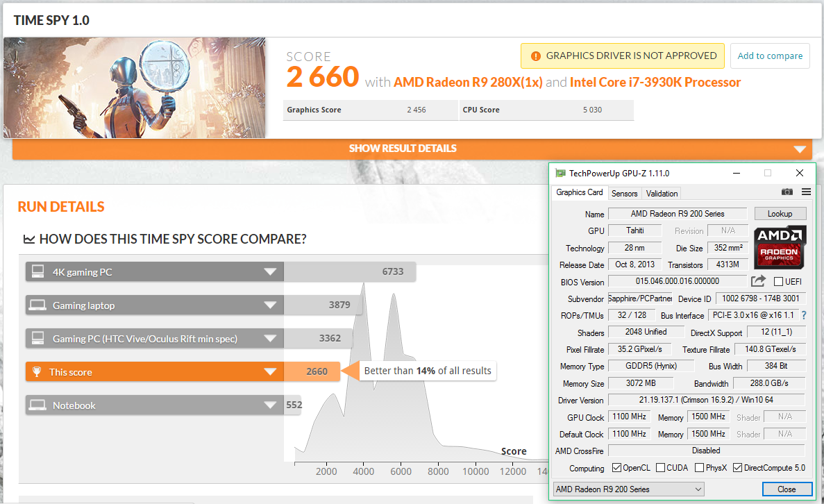824x504 pixels.
Task: Toggle the UEFI checkbox
Action: coord(778,281)
